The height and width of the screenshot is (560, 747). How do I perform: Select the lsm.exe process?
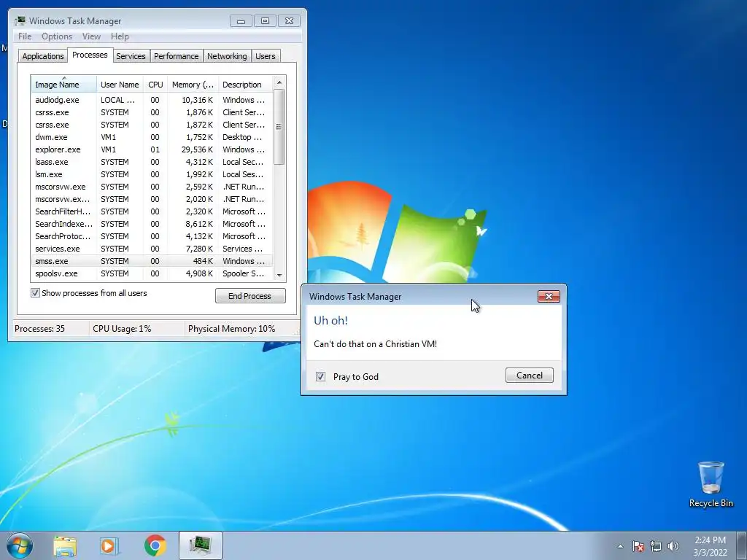pos(152,174)
